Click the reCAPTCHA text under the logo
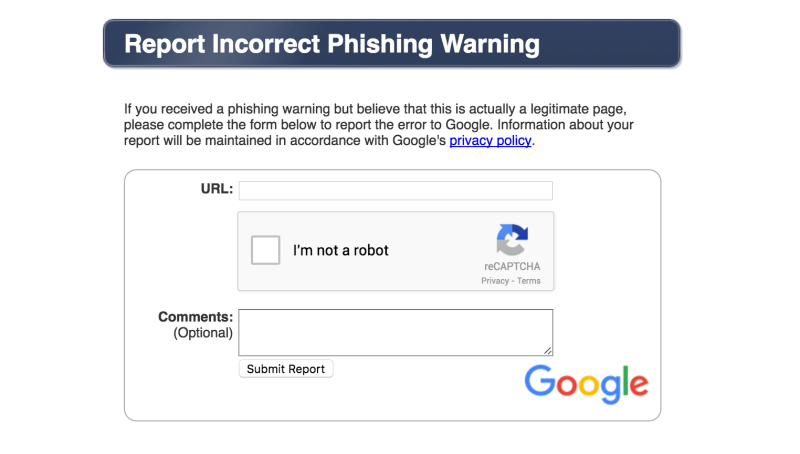 pos(512,267)
